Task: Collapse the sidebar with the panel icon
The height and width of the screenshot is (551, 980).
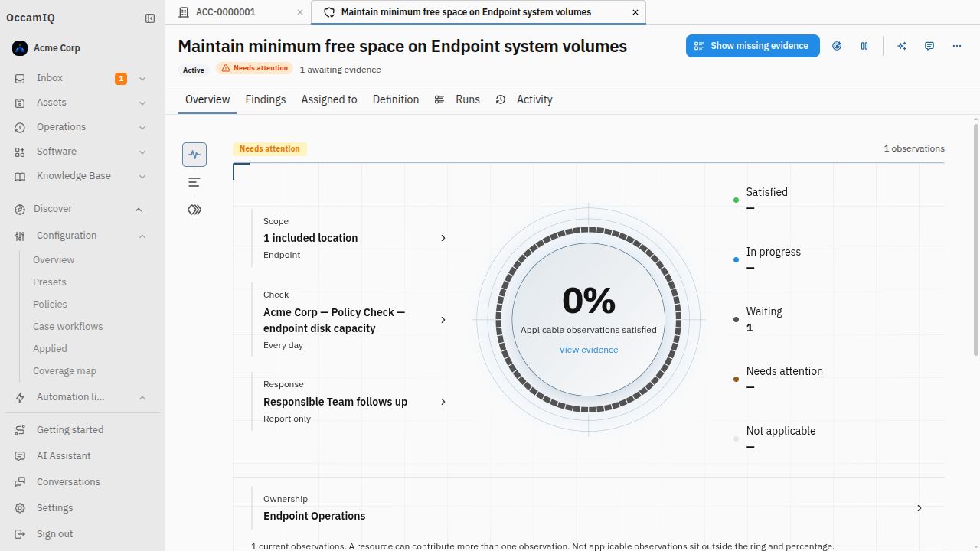Action: [150, 18]
